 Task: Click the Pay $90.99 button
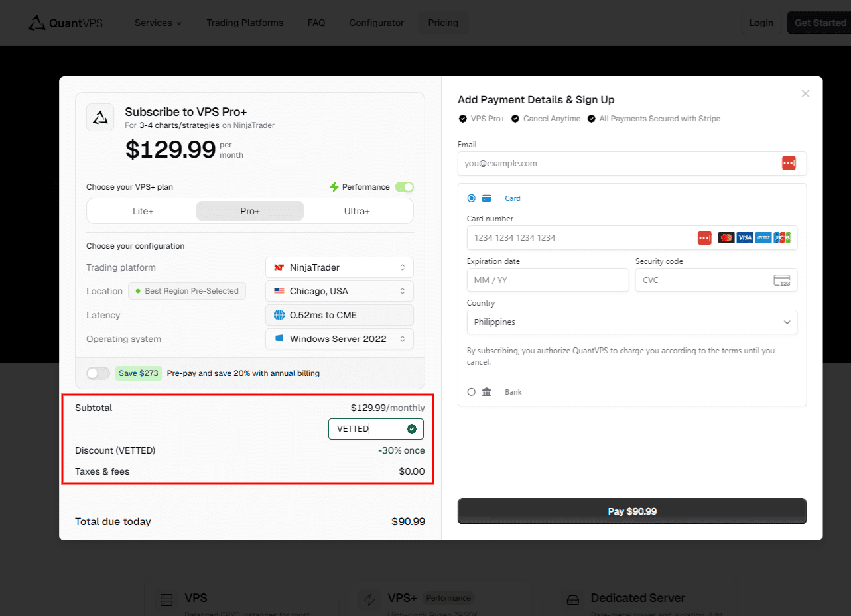(x=631, y=511)
